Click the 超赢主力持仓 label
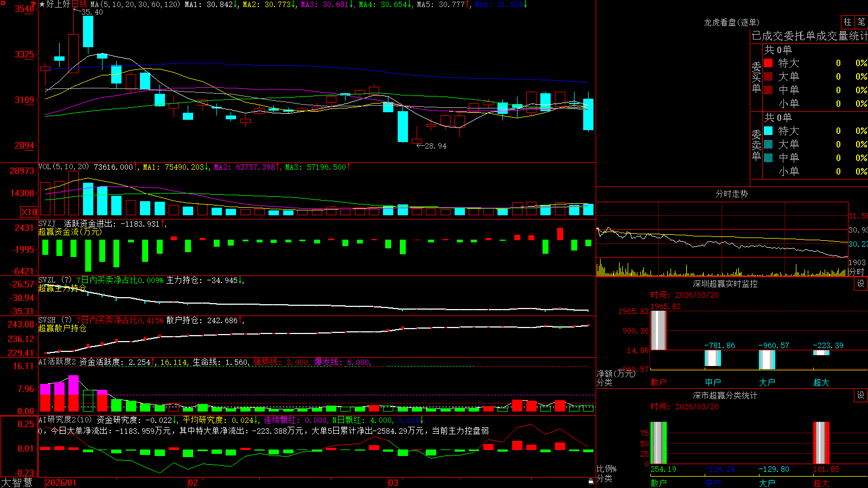 click(62, 288)
